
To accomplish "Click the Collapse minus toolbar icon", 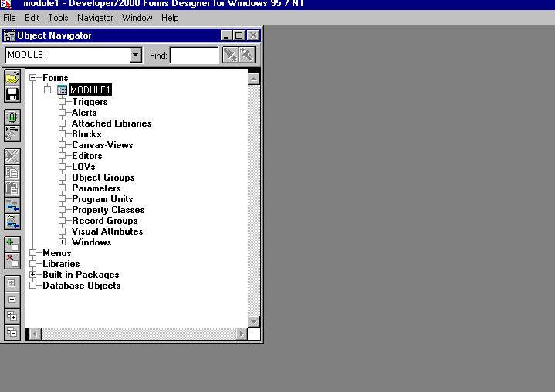I will (12, 299).
